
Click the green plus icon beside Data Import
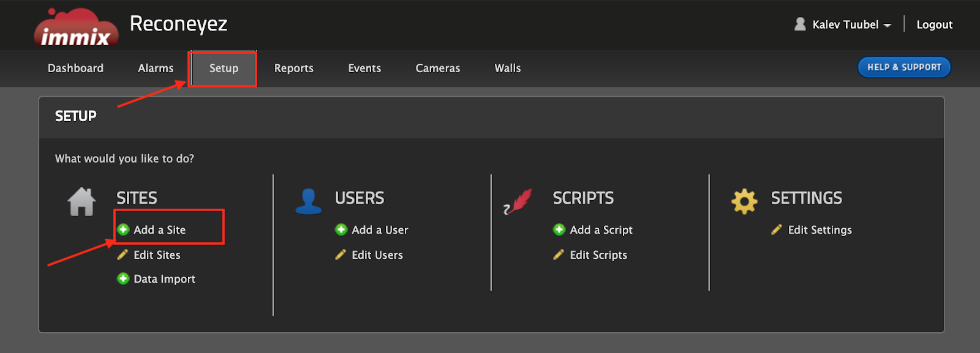[x=123, y=278]
